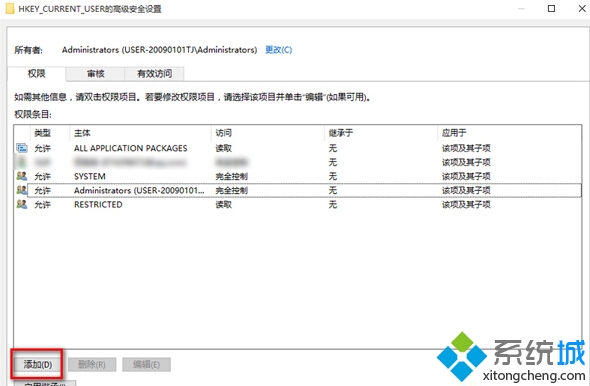Click the SYSTEM row user group icon
Screen dimensions: 590x386
pyautogui.click(x=22, y=176)
